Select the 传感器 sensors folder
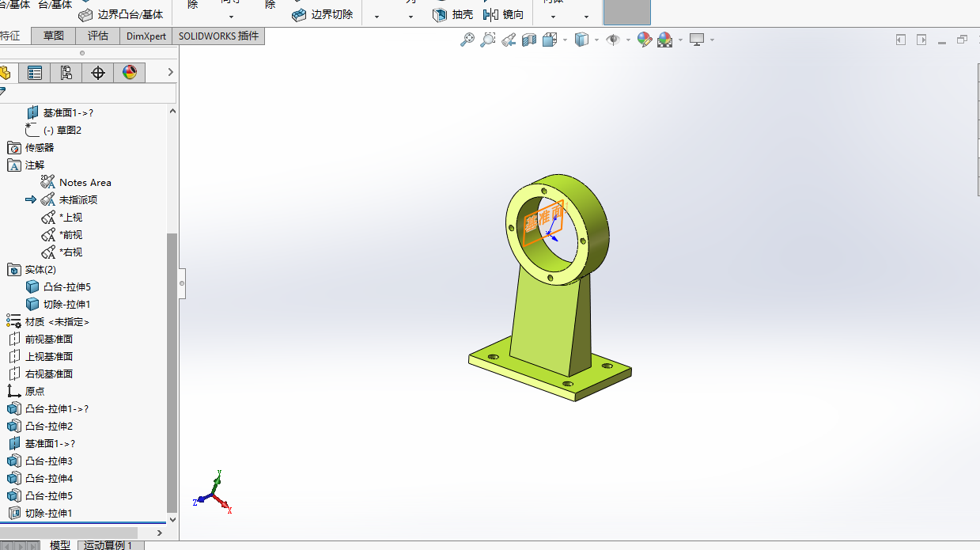Viewport: 980px width, 550px height. pyautogui.click(x=40, y=148)
